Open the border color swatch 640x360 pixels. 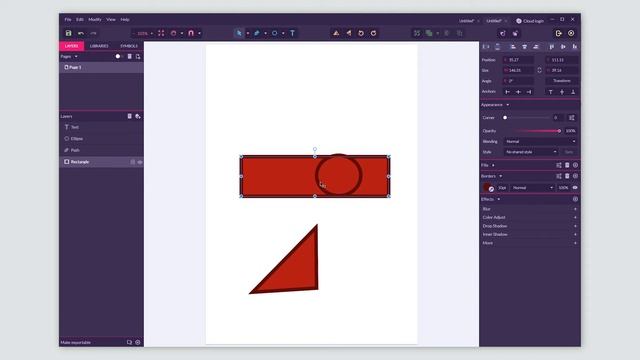click(487, 187)
